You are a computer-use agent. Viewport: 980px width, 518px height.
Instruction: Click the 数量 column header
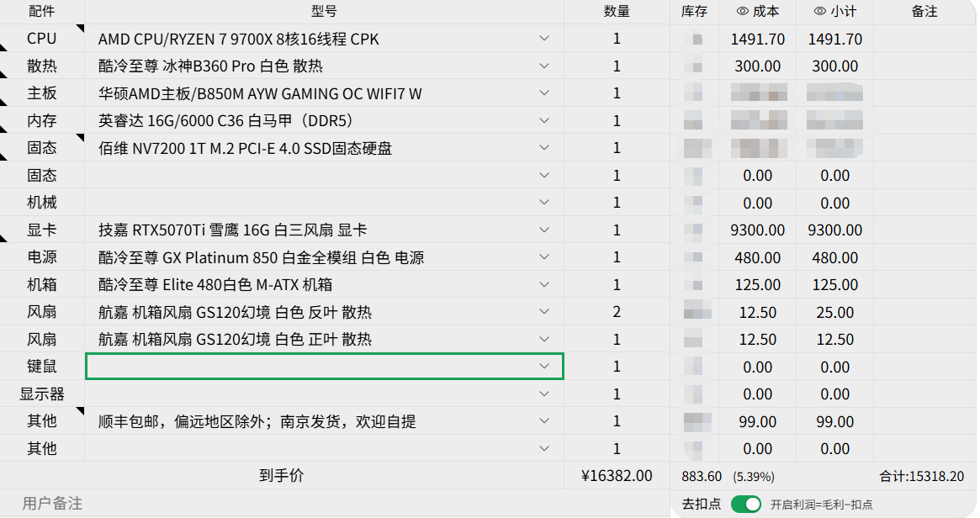(617, 11)
